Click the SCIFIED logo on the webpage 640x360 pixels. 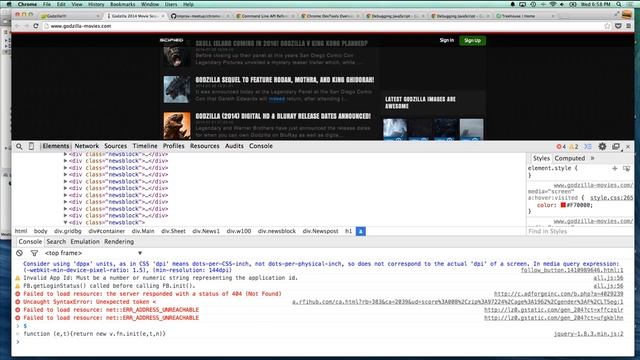171,40
